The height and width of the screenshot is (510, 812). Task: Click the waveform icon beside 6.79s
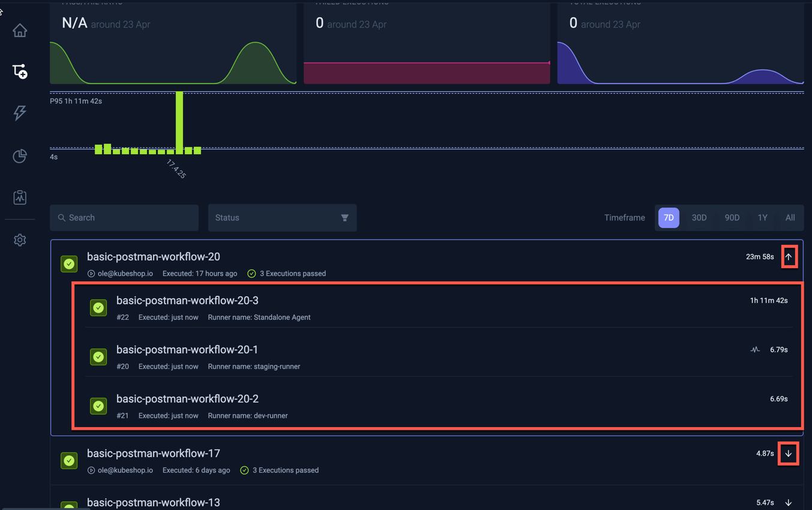click(755, 350)
